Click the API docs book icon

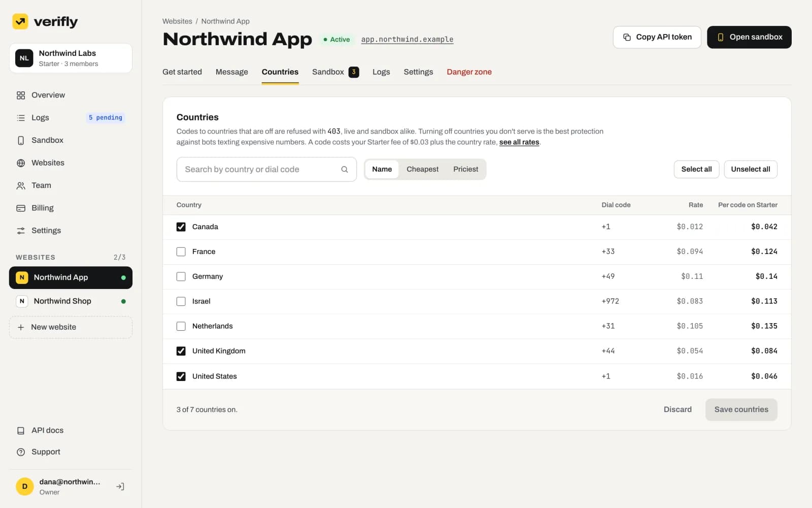coord(21,431)
